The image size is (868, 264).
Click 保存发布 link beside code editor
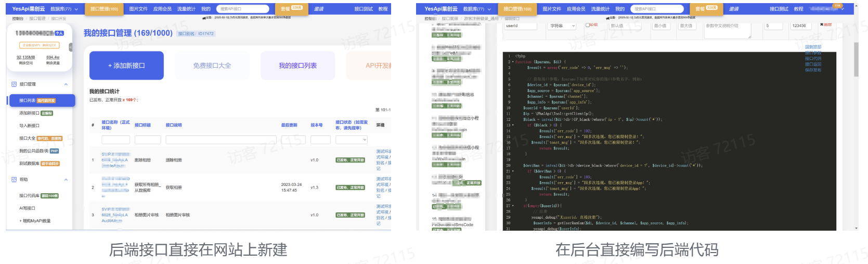coord(813,70)
